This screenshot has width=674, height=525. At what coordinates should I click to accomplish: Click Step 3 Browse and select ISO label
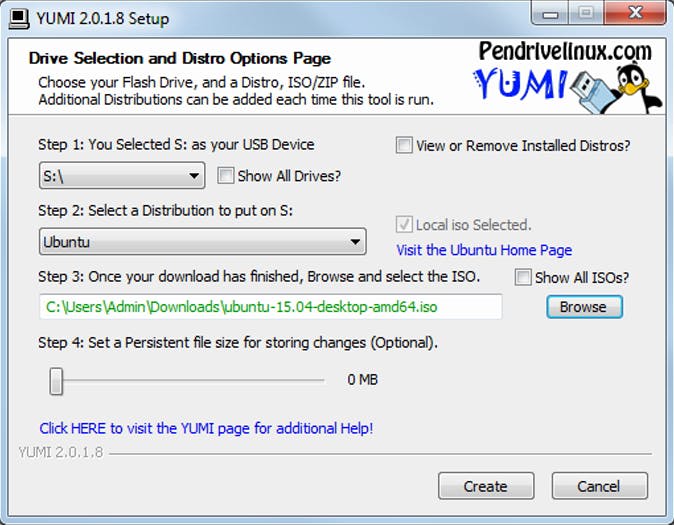[x=259, y=276]
